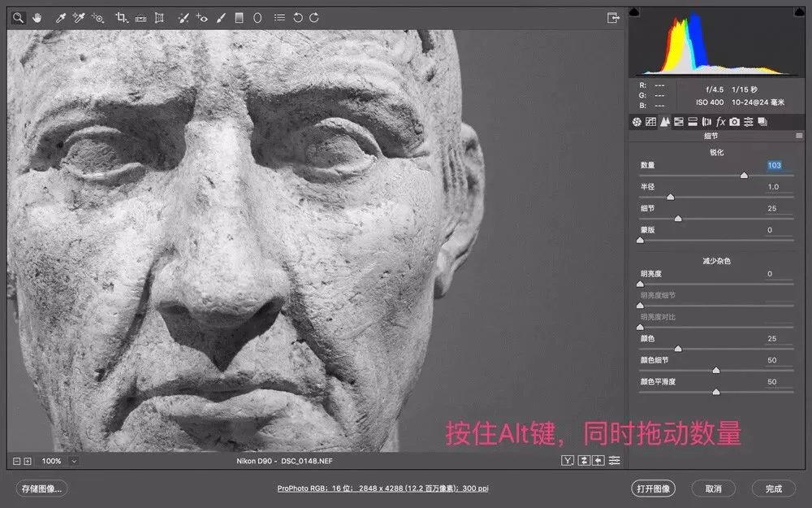Select the Spot Removal brush tool
This screenshot has height=508, width=812.
[x=183, y=18]
